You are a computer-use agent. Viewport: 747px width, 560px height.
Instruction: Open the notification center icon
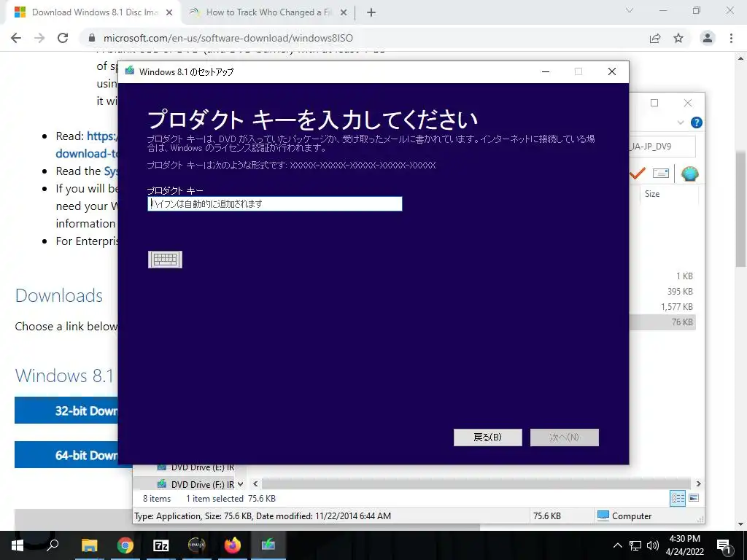pyautogui.click(x=724, y=546)
